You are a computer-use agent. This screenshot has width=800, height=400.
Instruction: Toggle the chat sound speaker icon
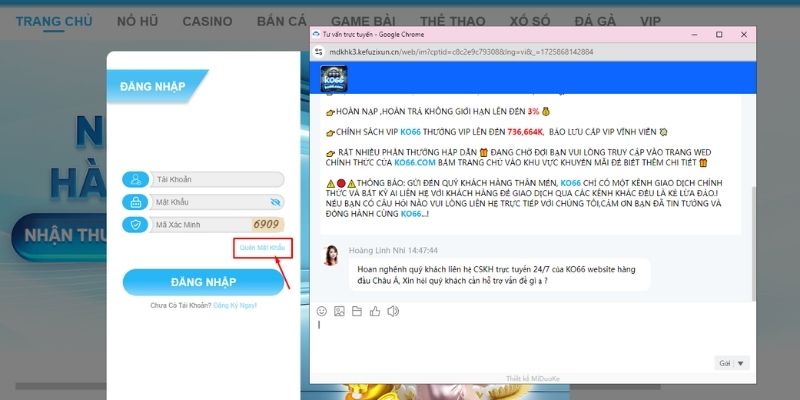pyautogui.click(x=393, y=311)
